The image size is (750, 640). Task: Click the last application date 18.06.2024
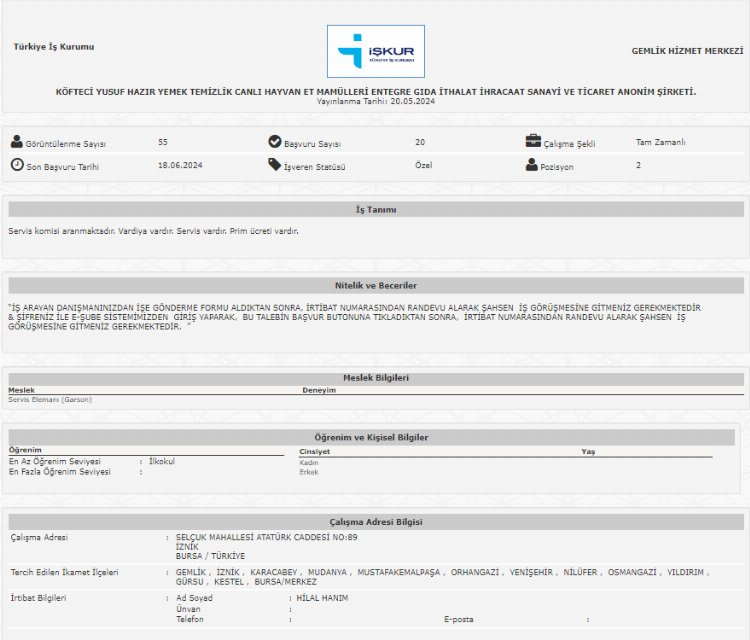pyautogui.click(x=180, y=165)
